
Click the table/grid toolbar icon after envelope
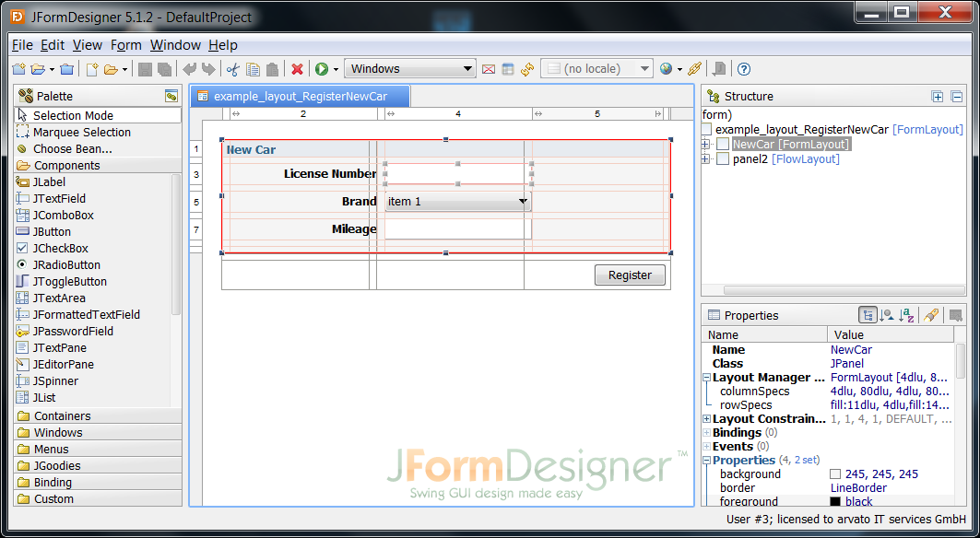click(508, 69)
